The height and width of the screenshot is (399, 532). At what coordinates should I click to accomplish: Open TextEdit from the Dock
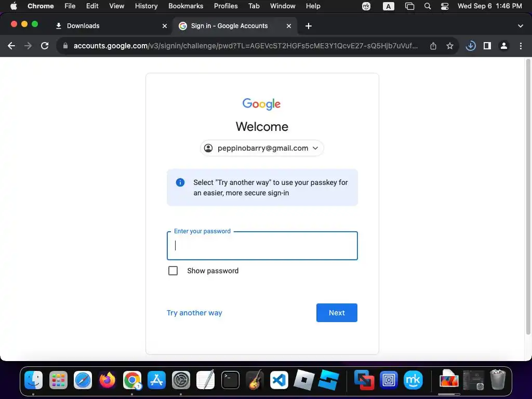[206, 380]
